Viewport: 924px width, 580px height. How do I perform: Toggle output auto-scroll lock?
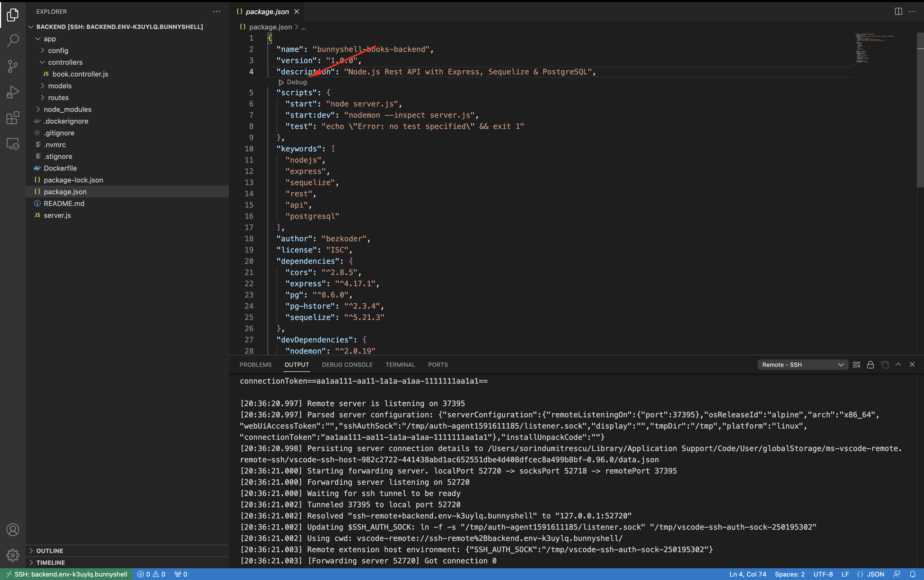(870, 365)
